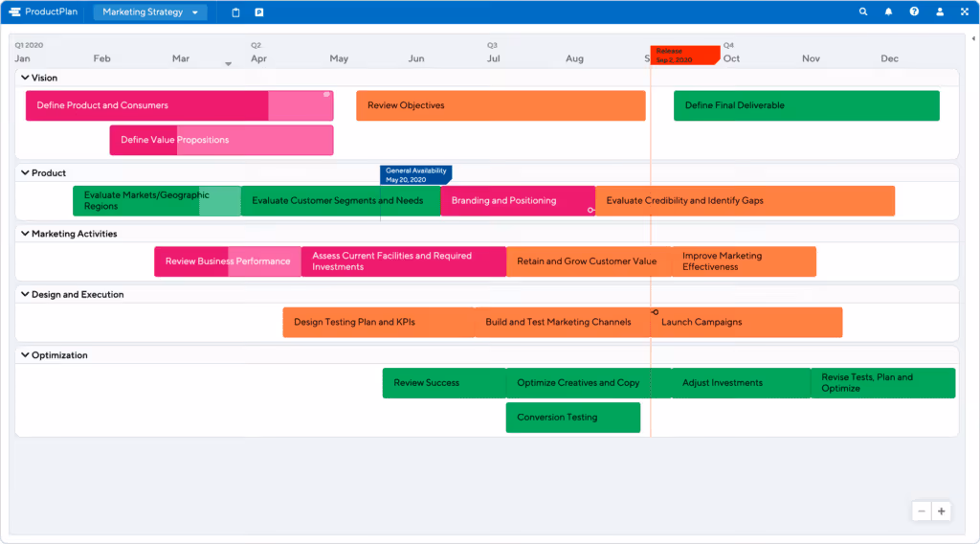This screenshot has height=544, width=980.
Task: Open Build and Test Marketing Channels bar
Action: coord(563,322)
